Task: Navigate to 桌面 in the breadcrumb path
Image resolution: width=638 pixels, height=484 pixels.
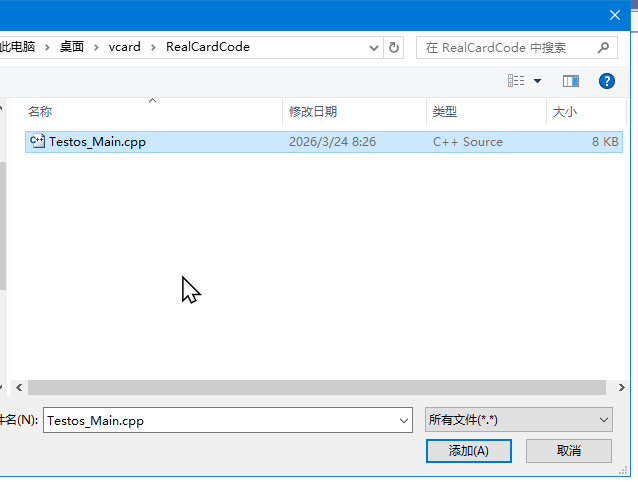Action: click(x=72, y=47)
